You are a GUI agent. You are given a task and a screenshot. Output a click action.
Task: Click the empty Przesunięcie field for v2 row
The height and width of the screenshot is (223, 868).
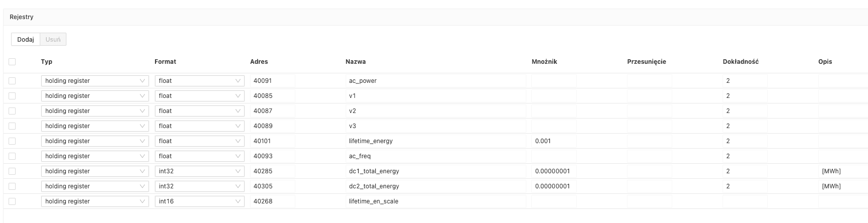point(649,111)
